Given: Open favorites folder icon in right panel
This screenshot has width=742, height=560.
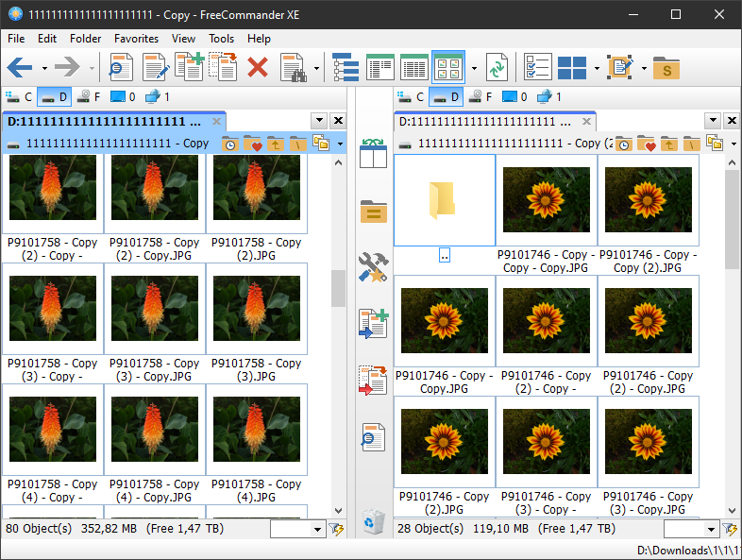Looking at the screenshot, I should point(647,144).
